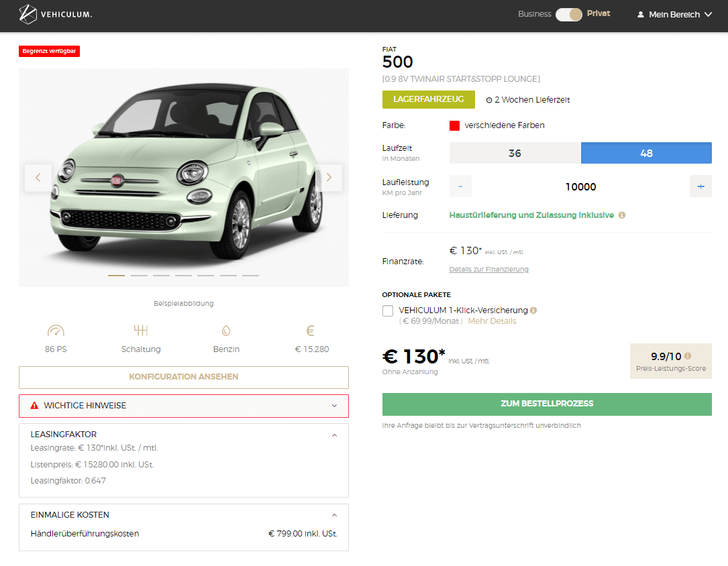Click info icon next to Haustürlieferung
Screen dimensions: 728x566
click(x=622, y=215)
